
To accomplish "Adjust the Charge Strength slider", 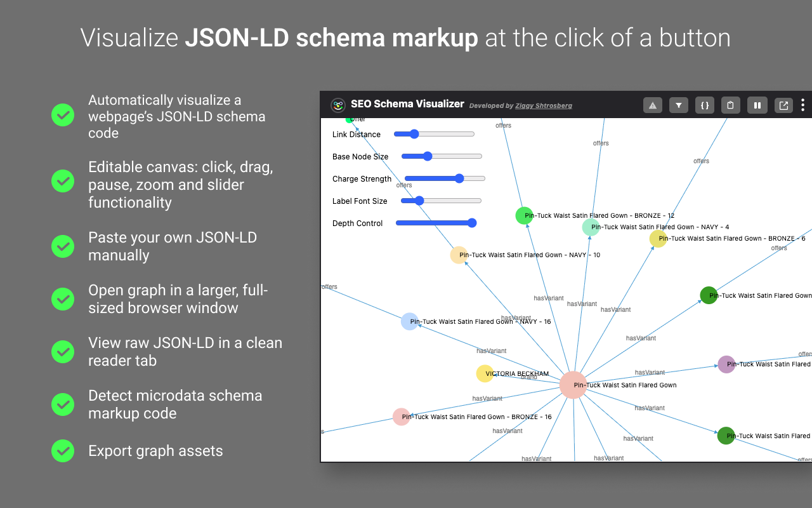I will tap(445, 178).
